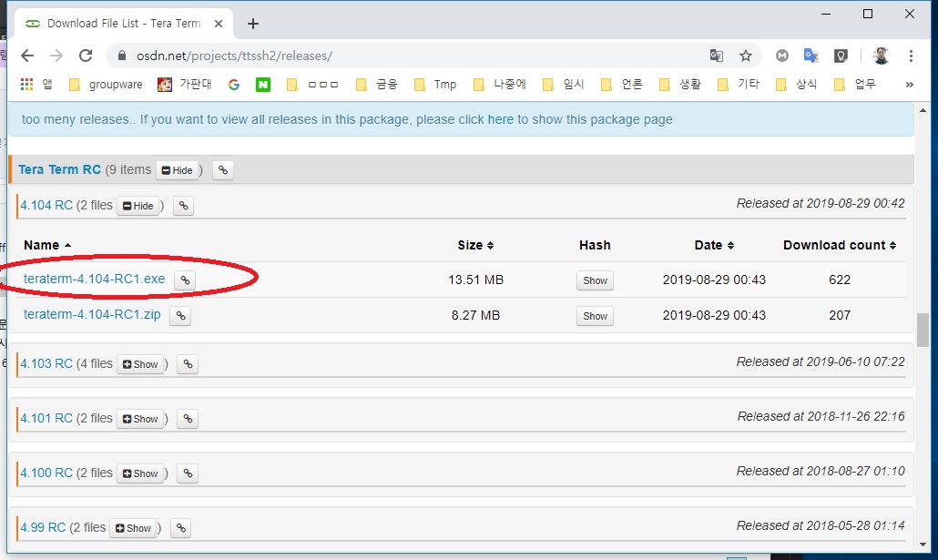Open the 가판대 bookmark
The height and width of the screenshot is (560, 938).
(184, 85)
